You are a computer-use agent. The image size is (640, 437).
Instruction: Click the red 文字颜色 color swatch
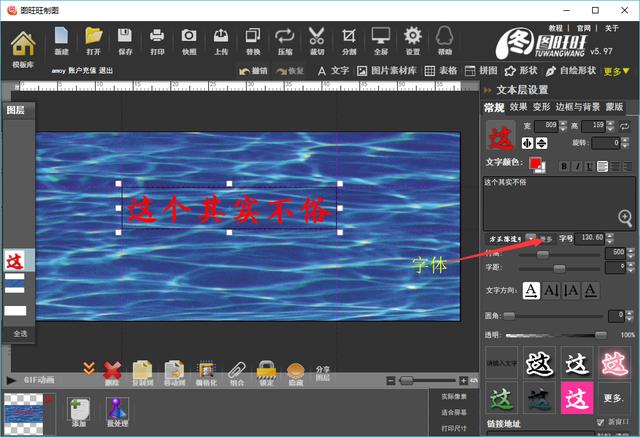[537, 164]
